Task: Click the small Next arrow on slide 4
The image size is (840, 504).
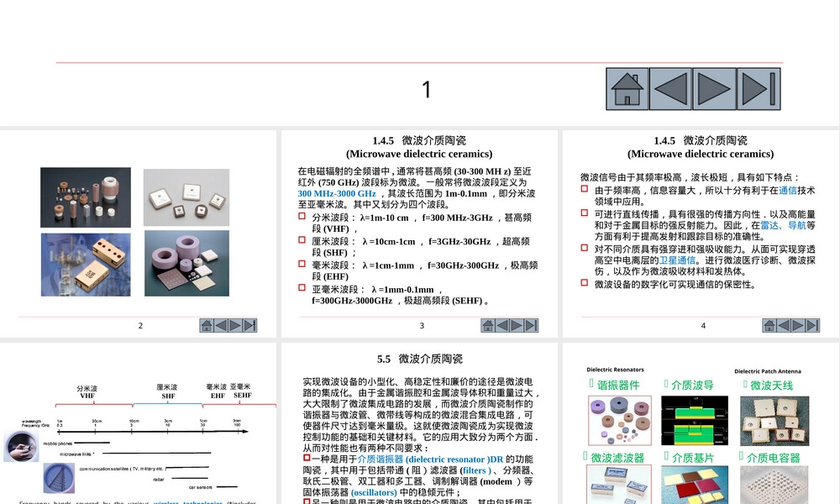Action: coord(798,325)
